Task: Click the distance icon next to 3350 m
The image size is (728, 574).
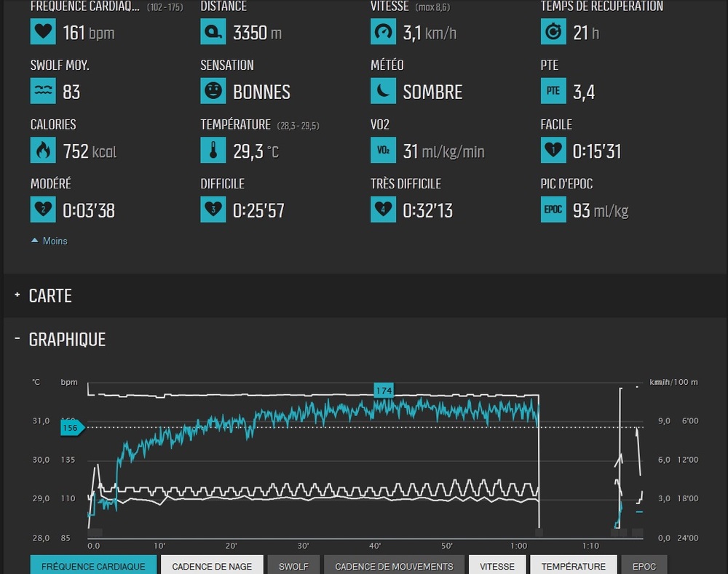Action: pyautogui.click(x=213, y=32)
